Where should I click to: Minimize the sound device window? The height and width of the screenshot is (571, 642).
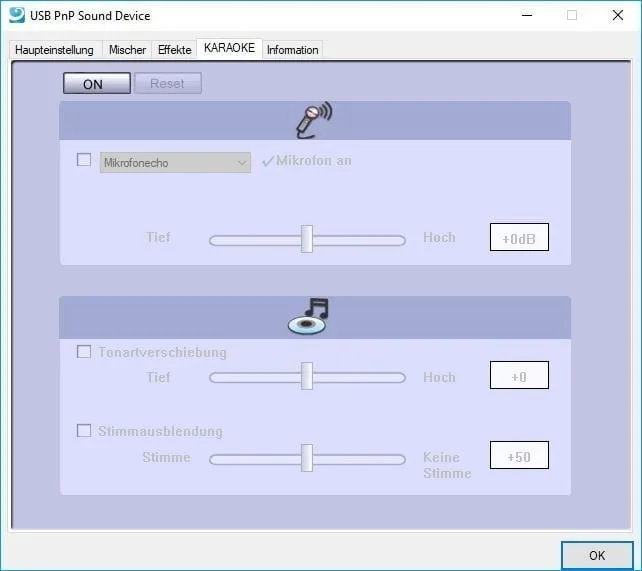527,16
